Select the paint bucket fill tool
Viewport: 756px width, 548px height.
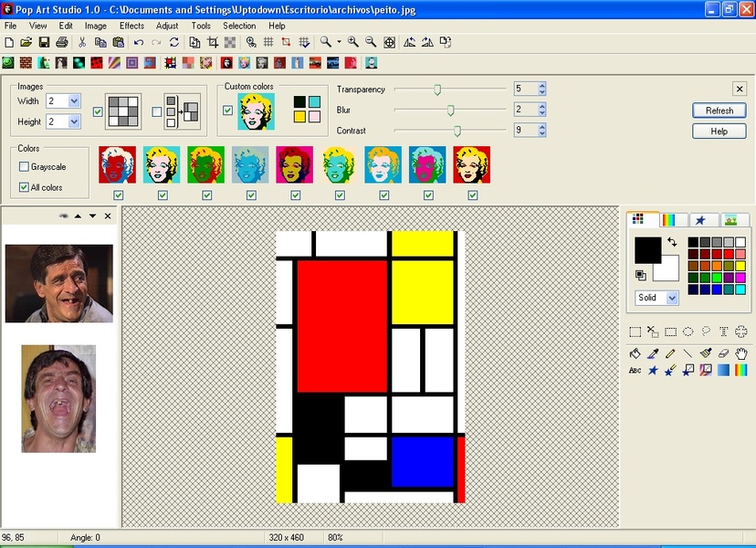(x=635, y=353)
